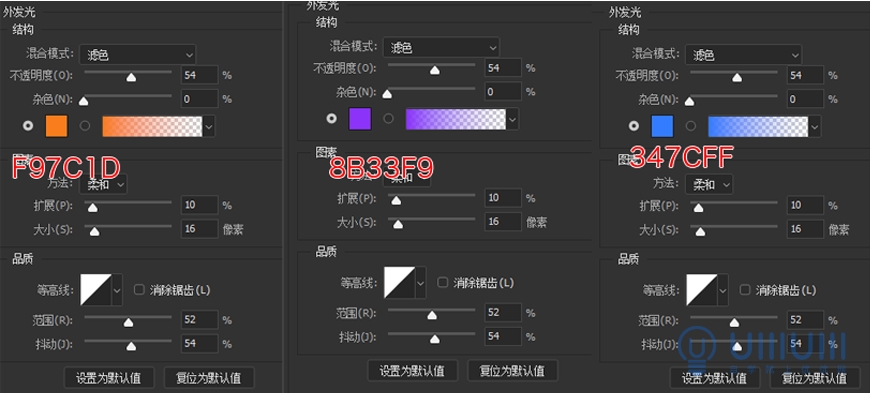Click 复位为默认值 button in the orange glow panel
Image resolution: width=870 pixels, height=393 pixels.
tap(209, 378)
